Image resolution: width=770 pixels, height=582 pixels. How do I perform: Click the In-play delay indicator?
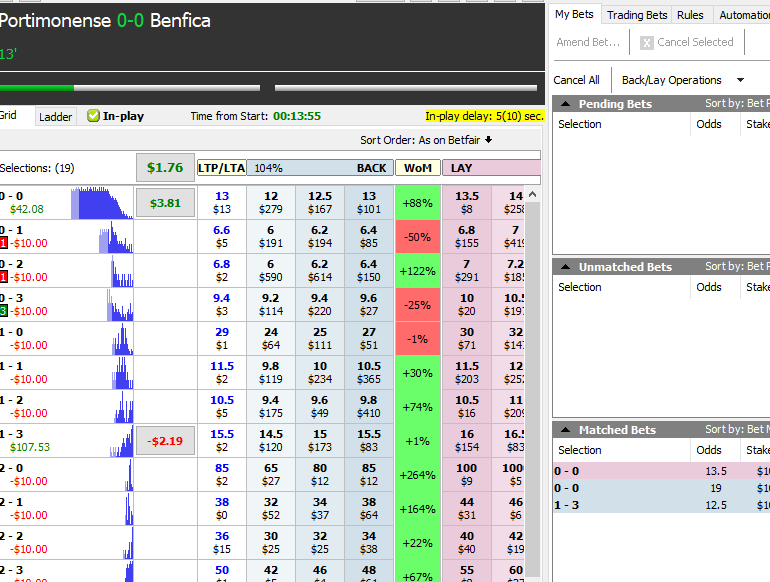coord(484,116)
